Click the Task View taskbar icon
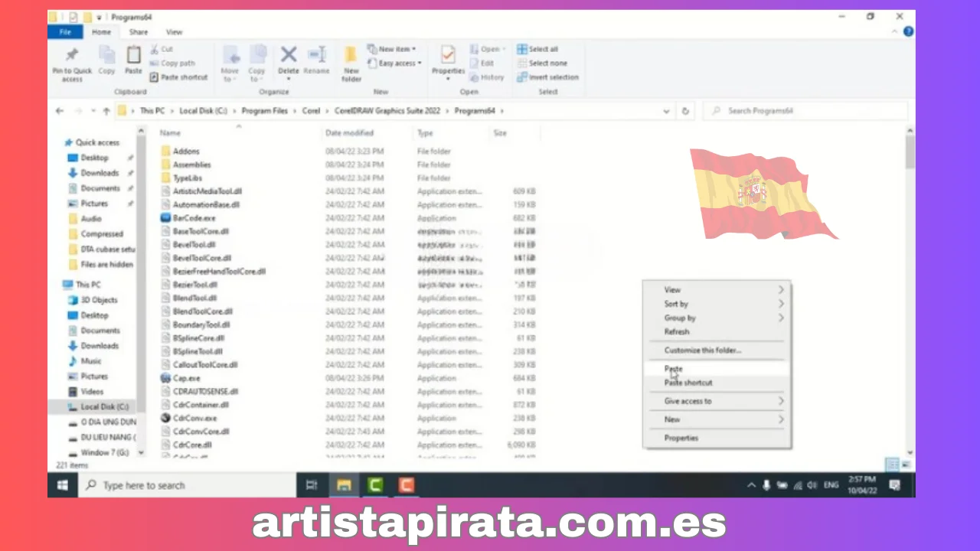The width and height of the screenshot is (980, 551). (312, 485)
